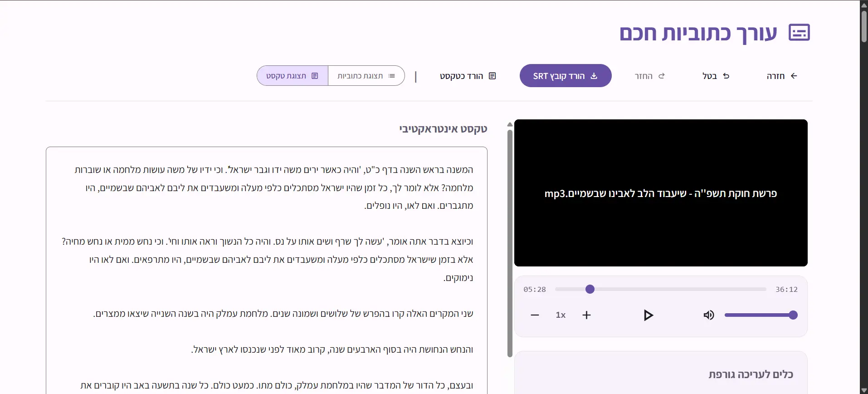Decrease playback speed with the minus icon

[x=535, y=315]
